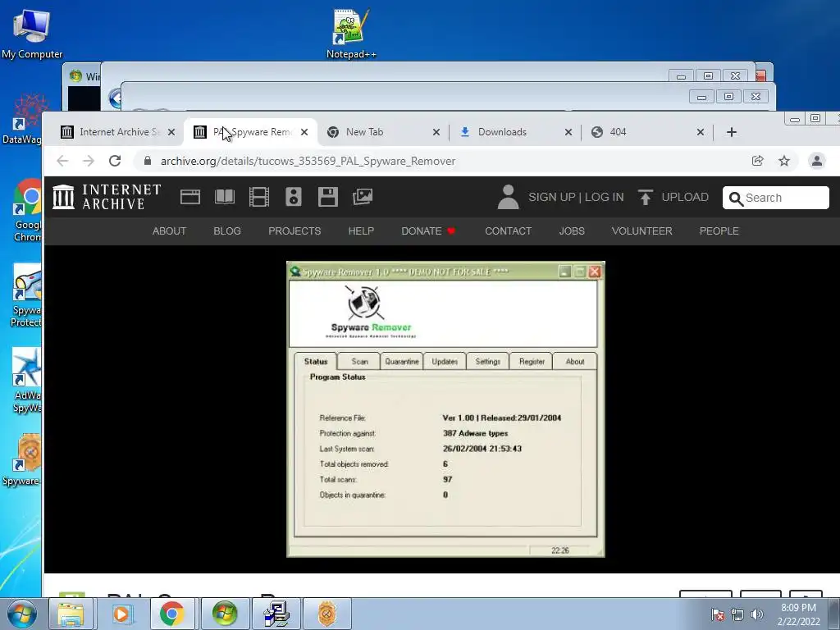Click the Upload arrow icon
This screenshot has height=630, width=840.
645,197
